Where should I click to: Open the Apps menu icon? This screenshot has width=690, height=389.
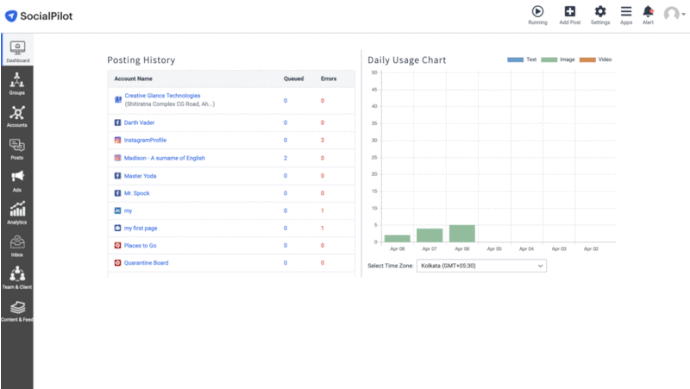pos(626,15)
